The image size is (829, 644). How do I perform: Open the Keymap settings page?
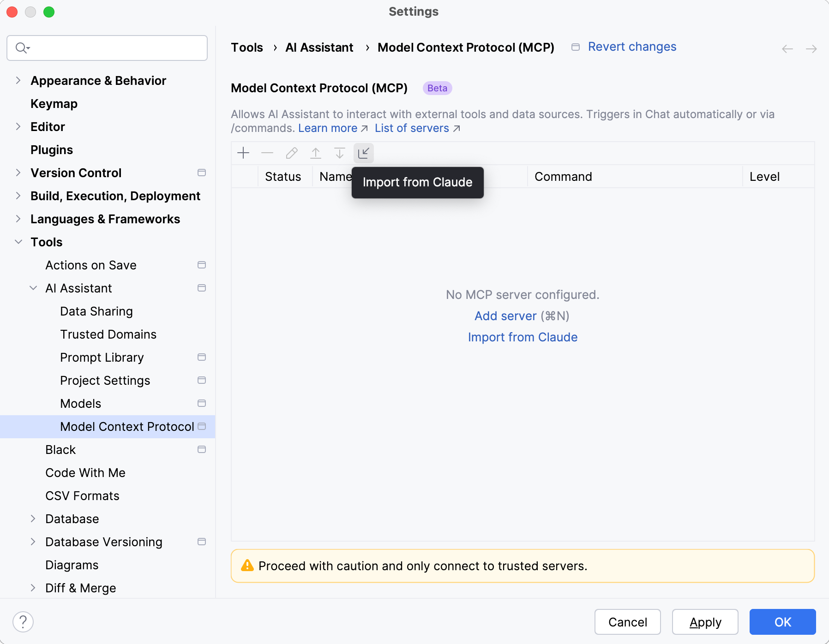54,104
